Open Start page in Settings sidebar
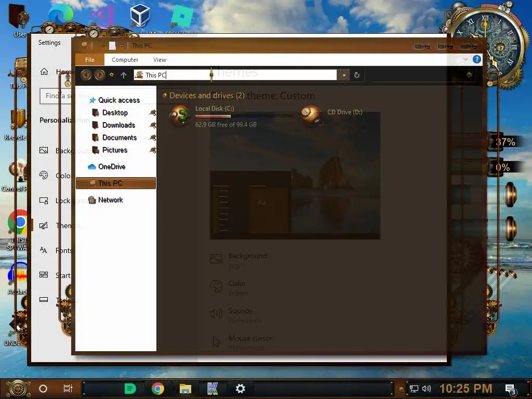 [x=55, y=275]
